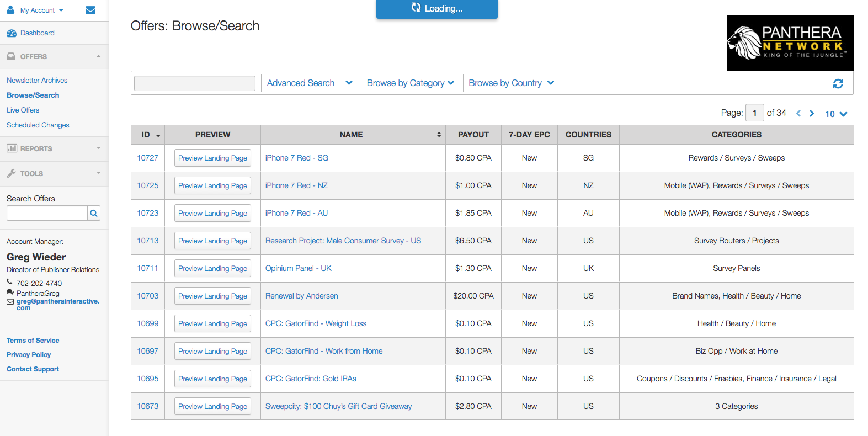Click the Panthera Network logo

790,43
